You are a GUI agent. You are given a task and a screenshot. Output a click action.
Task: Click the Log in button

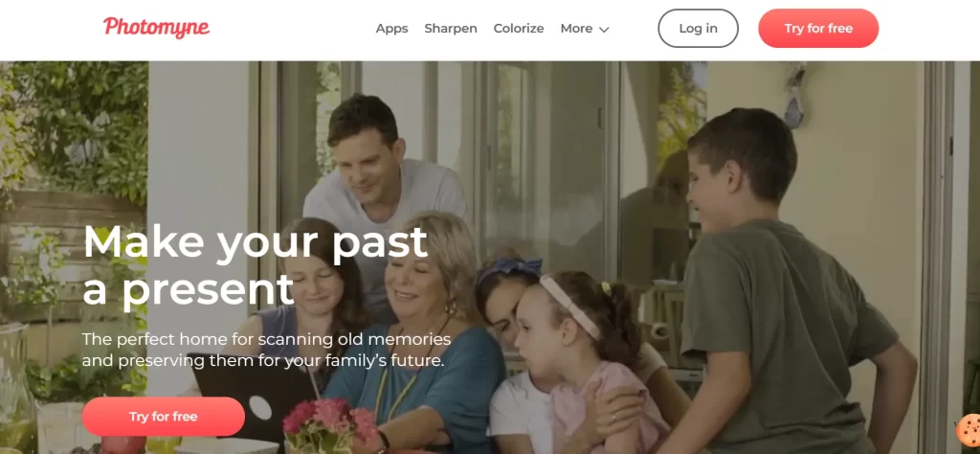pyautogui.click(x=698, y=28)
